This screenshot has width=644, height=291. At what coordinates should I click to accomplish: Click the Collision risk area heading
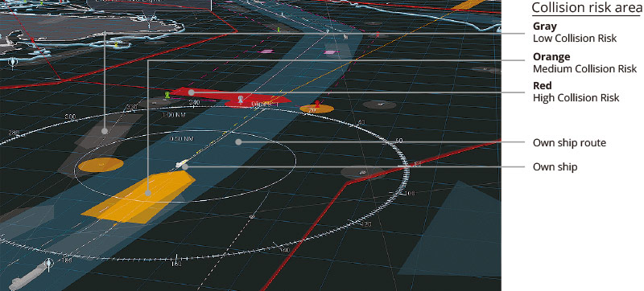(587, 8)
